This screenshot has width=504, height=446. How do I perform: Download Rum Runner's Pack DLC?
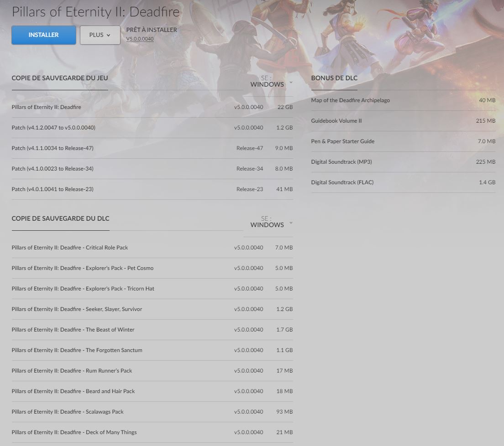[152, 371]
